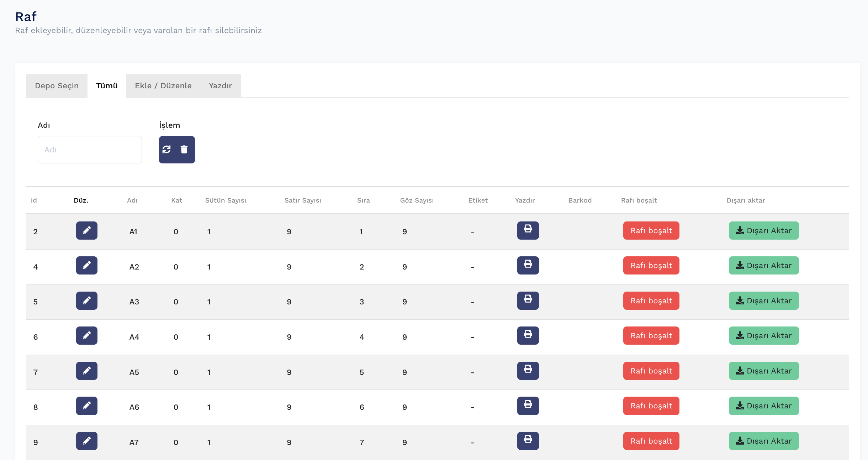The height and width of the screenshot is (460, 868).
Task: Open the Ekle / Düzenle tab
Action: point(163,86)
